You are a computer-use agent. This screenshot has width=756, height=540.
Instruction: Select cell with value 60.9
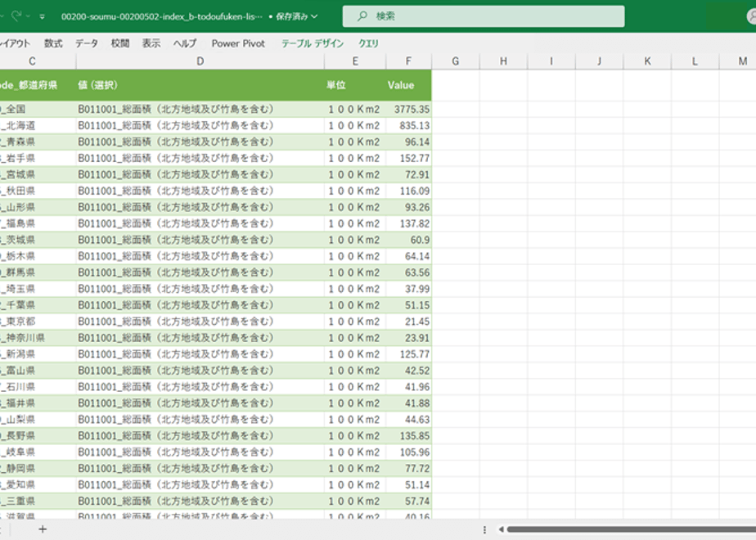click(x=408, y=240)
